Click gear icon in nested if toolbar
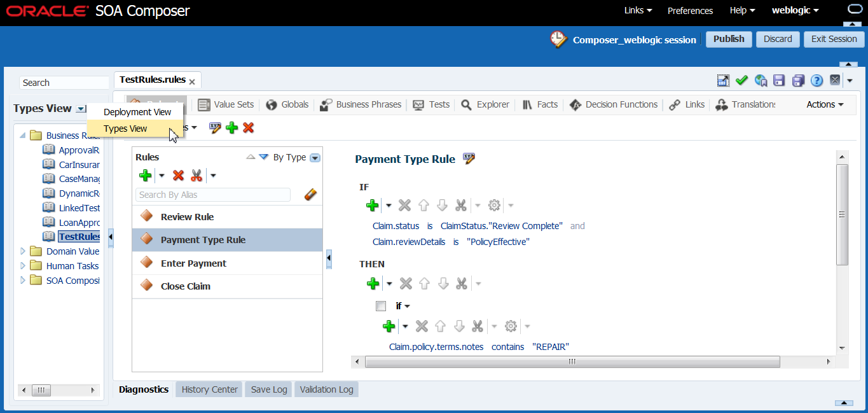Viewport: 868px width, 413px height. coord(511,326)
